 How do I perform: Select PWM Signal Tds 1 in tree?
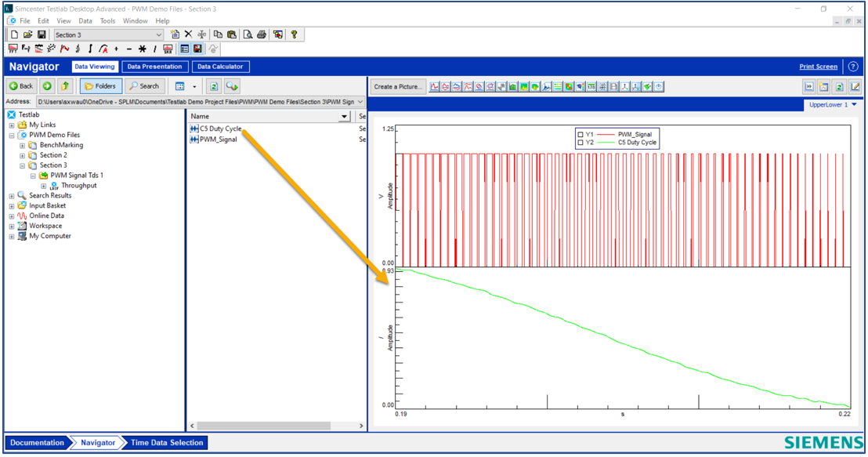point(77,175)
